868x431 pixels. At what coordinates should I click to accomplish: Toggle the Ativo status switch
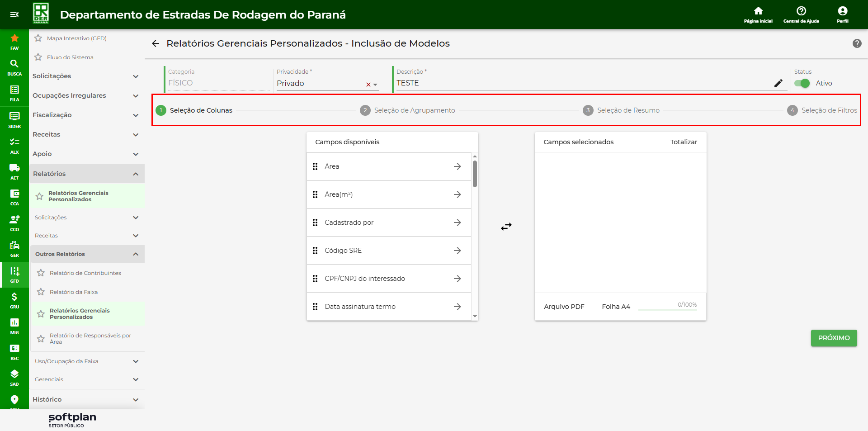pos(802,83)
